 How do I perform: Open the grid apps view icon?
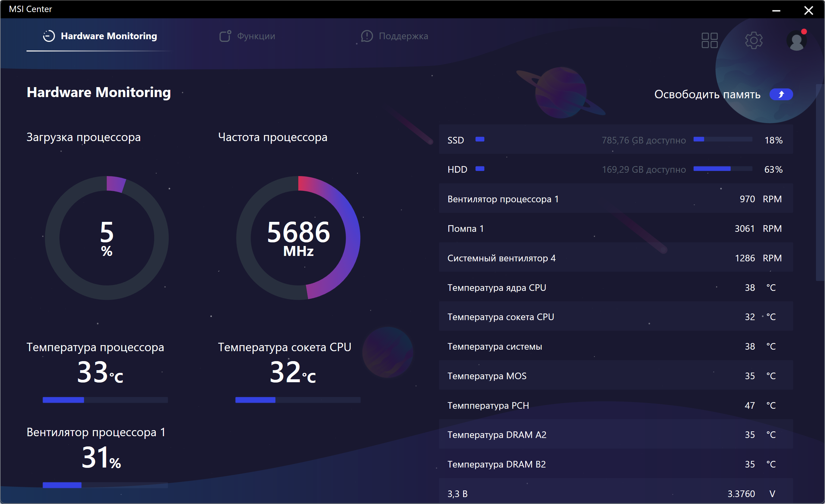tap(709, 40)
